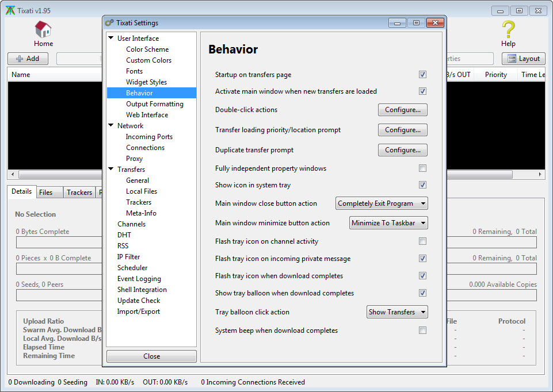Toggle Flash tray icon on incoming private message

pyautogui.click(x=422, y=259)
